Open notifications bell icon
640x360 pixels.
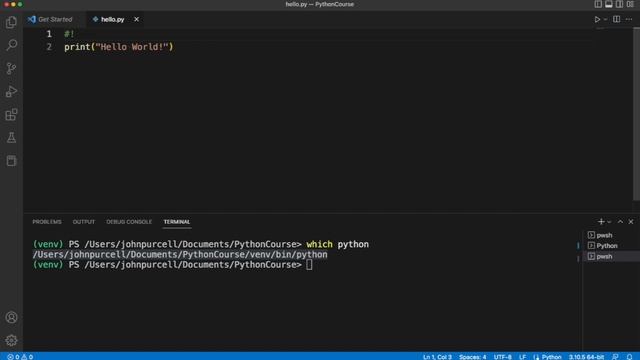[629, 357]
